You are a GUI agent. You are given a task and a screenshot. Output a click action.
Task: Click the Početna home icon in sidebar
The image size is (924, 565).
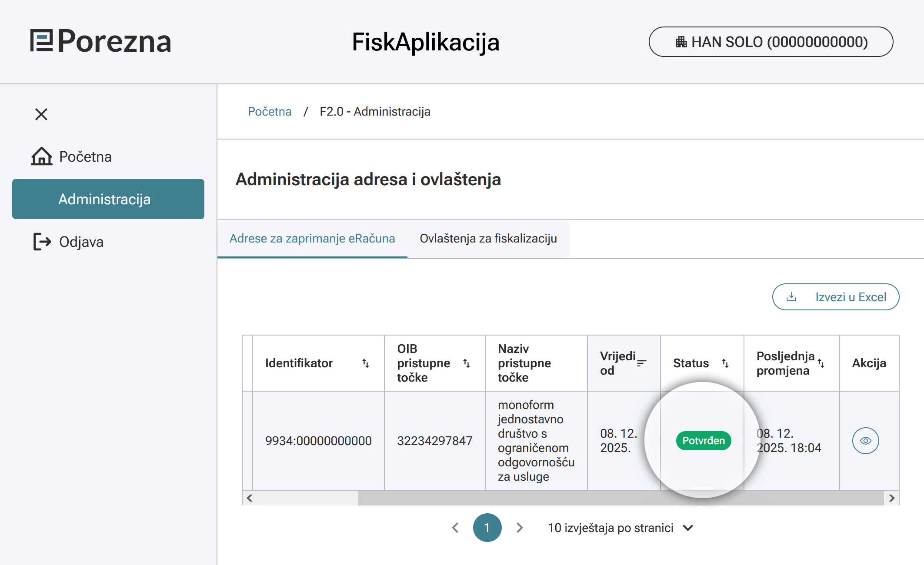pos(42,156)
